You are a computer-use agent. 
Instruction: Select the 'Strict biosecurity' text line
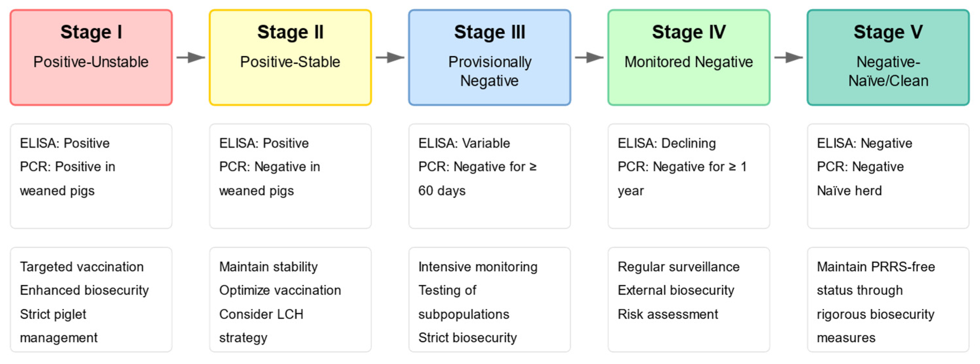click(x=468, y=338)
